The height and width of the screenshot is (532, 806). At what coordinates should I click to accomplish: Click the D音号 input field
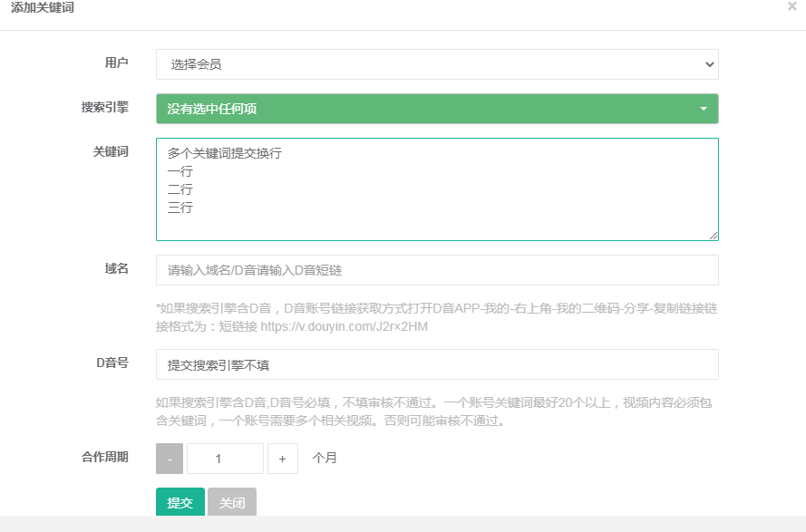point(437,364)
